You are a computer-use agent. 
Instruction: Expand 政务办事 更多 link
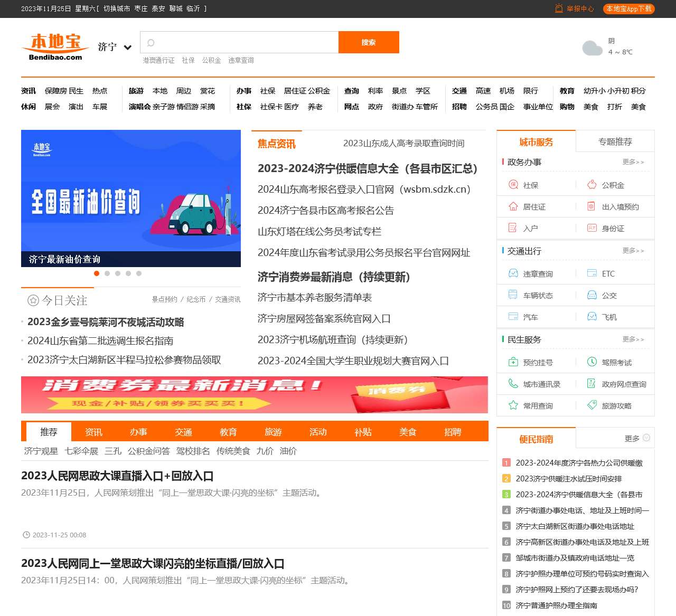tap(633, 162)
